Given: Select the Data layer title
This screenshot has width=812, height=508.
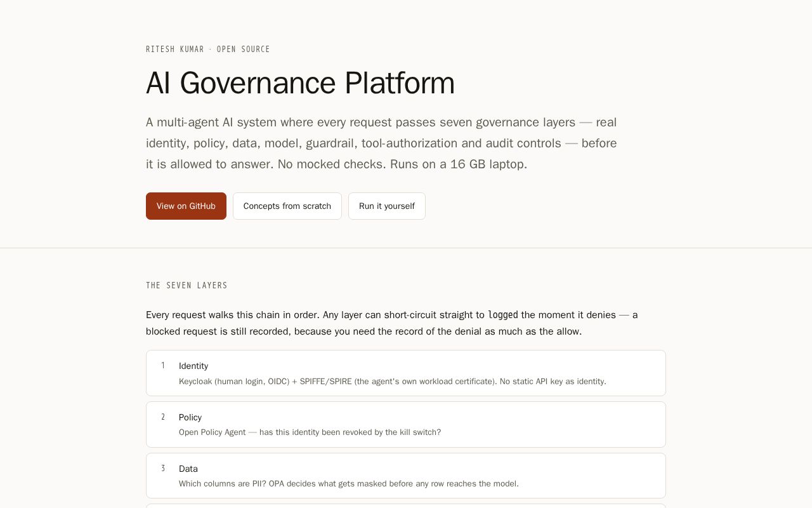Looking at the screenshot, I should coord(188,469).
